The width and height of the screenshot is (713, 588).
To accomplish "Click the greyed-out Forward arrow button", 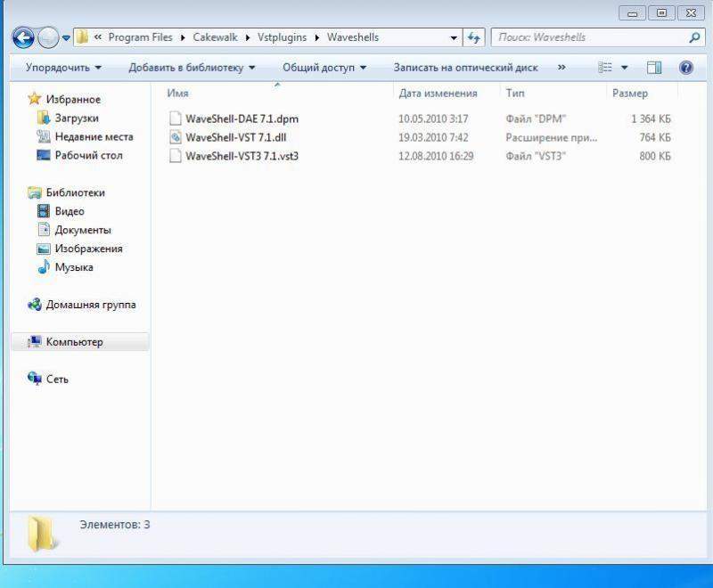I will click(48, 37).
